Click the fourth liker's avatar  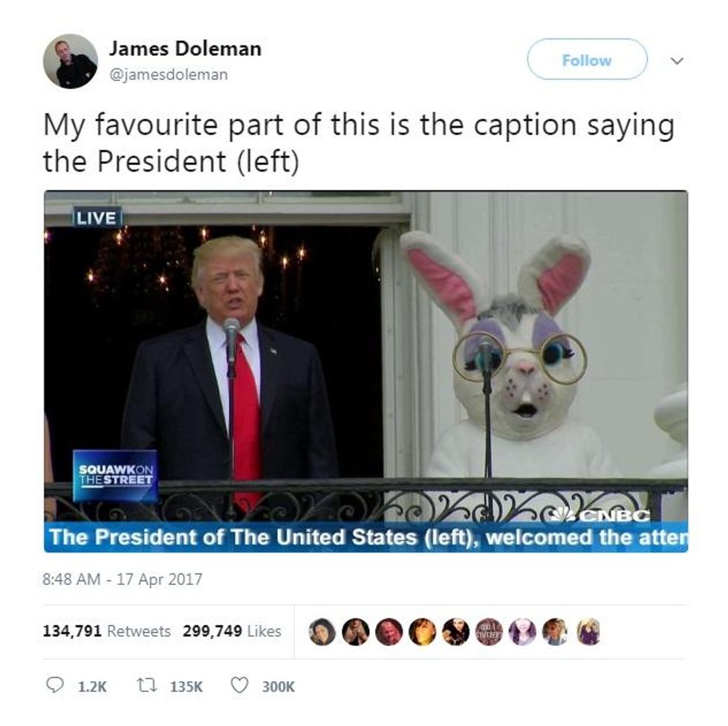click(x=423, y=632)
